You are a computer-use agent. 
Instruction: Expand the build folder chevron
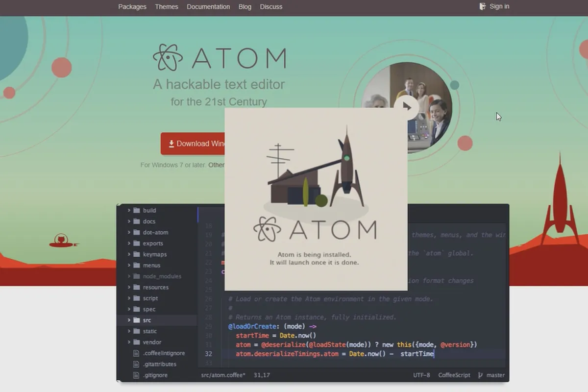point(129,210)
